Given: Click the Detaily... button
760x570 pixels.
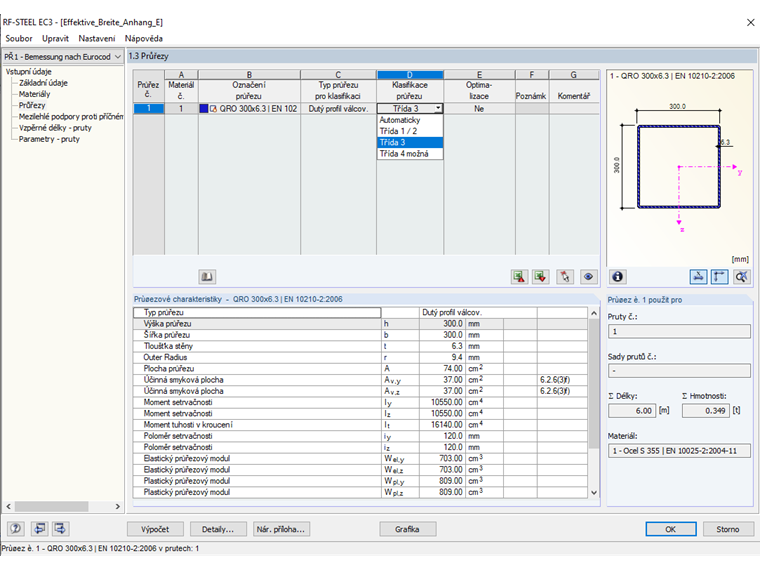Looking at the screenshot, I should 218,529.
